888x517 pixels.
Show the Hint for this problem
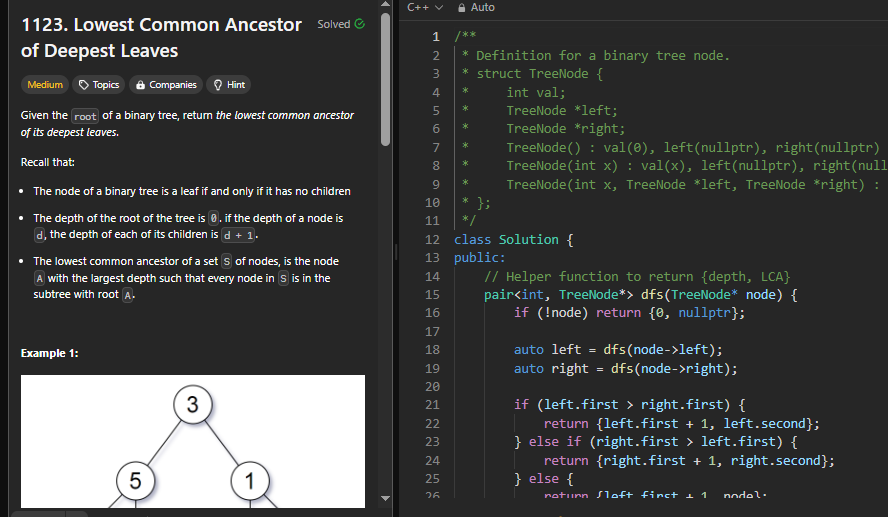[x=229, y=85]
